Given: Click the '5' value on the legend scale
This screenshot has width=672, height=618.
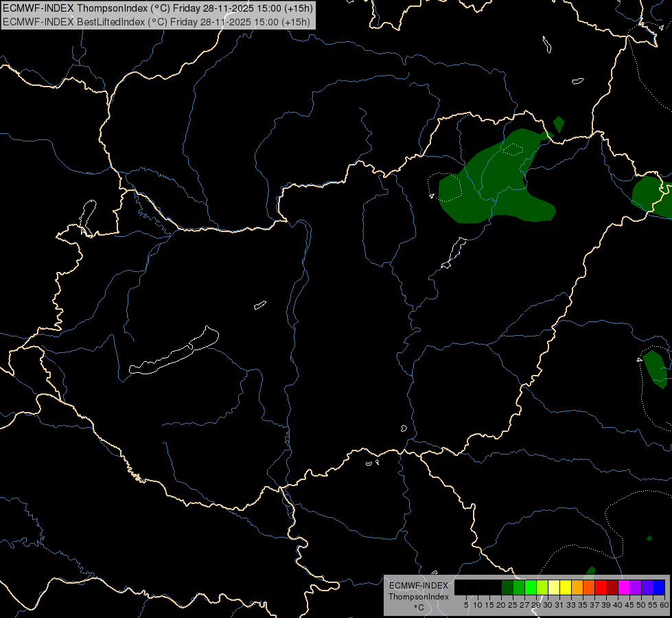Looking at the screenshot, I should (466, 605).
